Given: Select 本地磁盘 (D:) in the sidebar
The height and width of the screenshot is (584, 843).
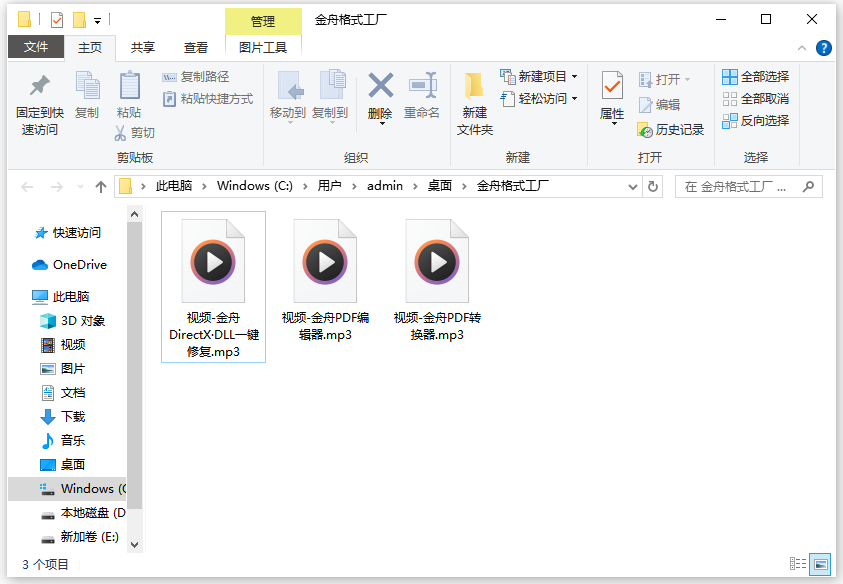Looking at the screenshot, I should [83, 513].
